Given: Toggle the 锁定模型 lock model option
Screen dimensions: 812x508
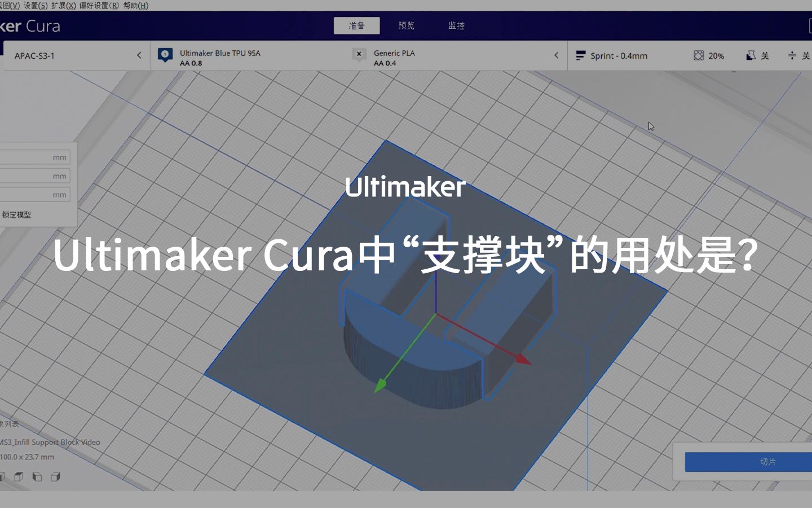Looking at the screenshot, I should (16, 214).
